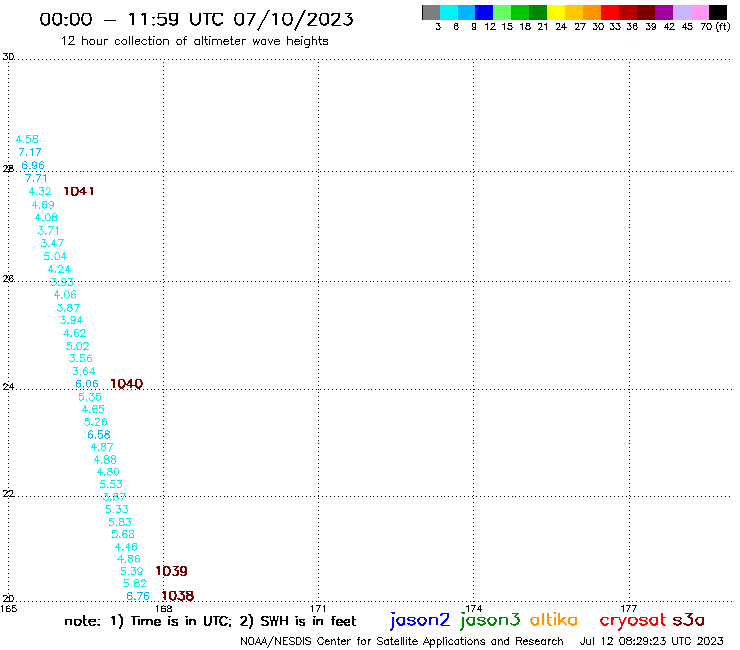The image size is (740, 650).
Task: Click the wave height value 5.04
Action: [55, 256]
